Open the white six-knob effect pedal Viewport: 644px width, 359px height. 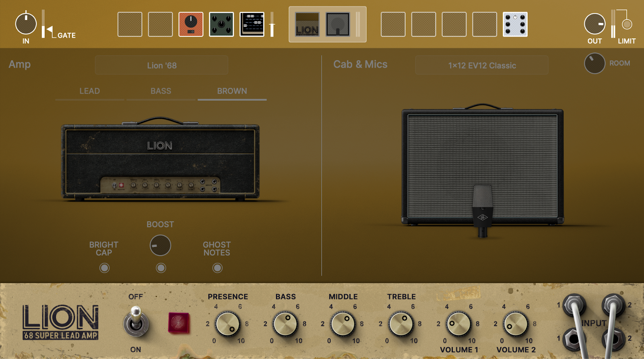pyautogui.click(x=515, y=24)
